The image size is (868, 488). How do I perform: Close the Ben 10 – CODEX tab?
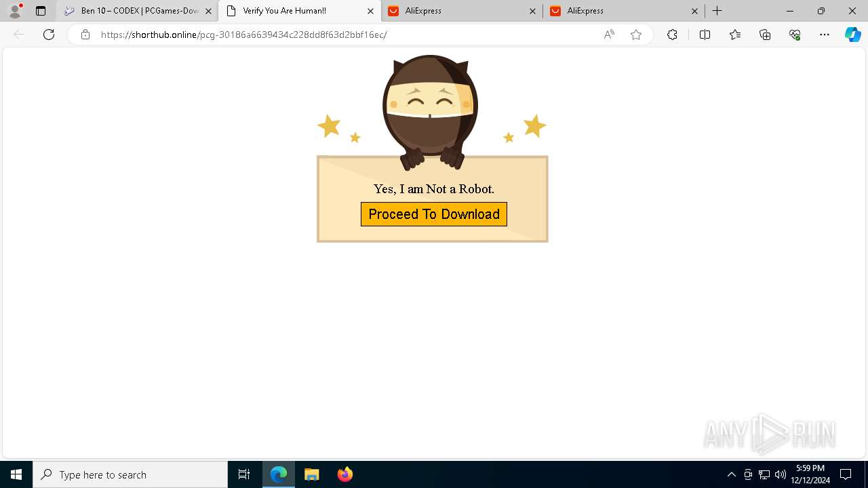pyautogui.click(x=208, y=11)
